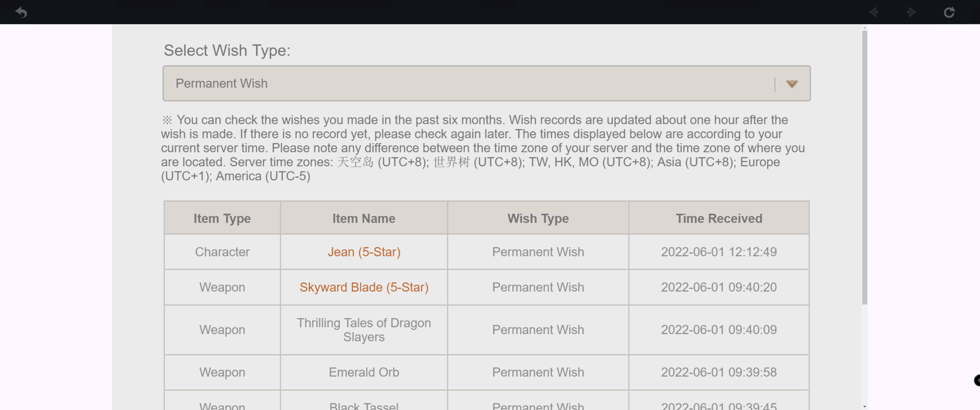Click the back arrow icon
Screen dimensions: 980x410
(21, 13)
